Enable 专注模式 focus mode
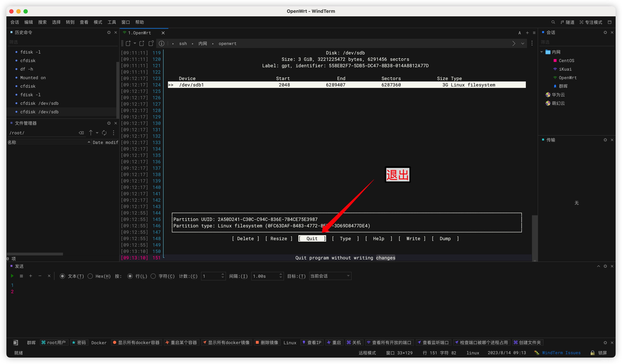 point(591,22)
